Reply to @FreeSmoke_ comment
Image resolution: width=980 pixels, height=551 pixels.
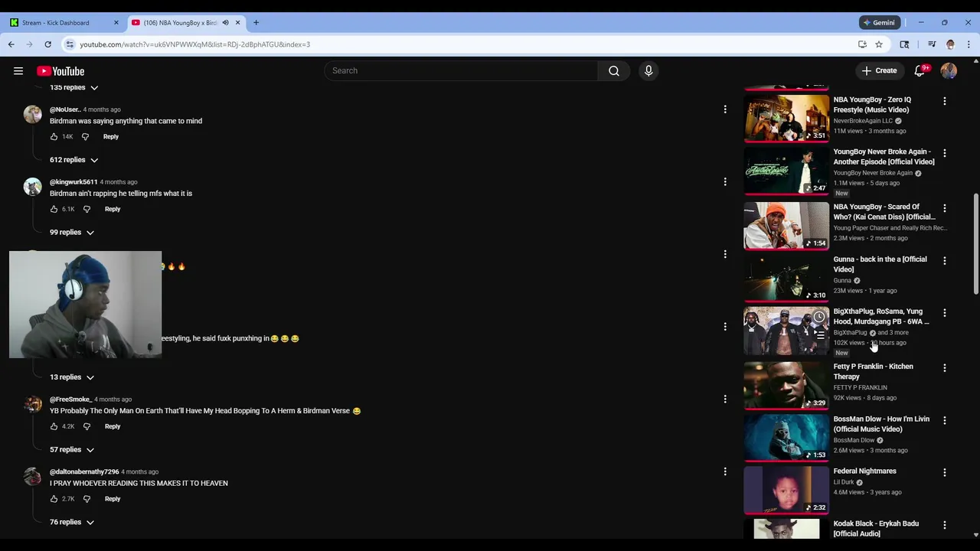click(x=113, y=426)
